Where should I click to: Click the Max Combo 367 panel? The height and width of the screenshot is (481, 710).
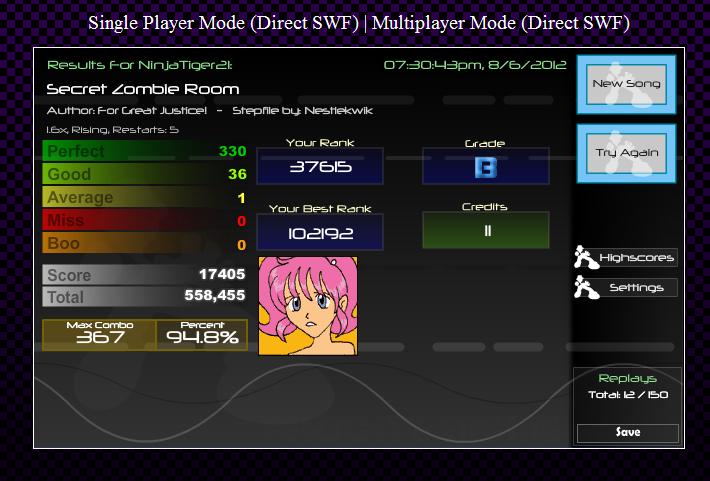click(x=99, y=335)
